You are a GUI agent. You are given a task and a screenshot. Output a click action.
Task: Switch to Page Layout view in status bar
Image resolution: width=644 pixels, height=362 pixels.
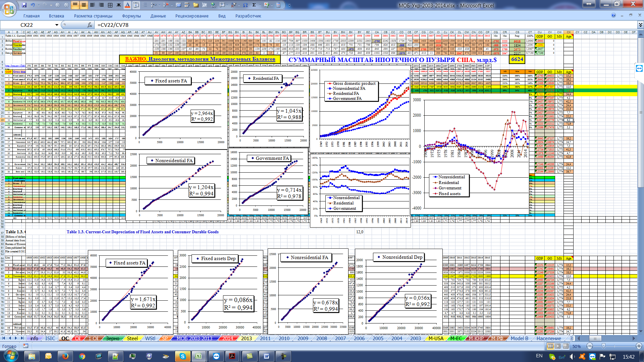pyautogui.click(x=558, y=346)
